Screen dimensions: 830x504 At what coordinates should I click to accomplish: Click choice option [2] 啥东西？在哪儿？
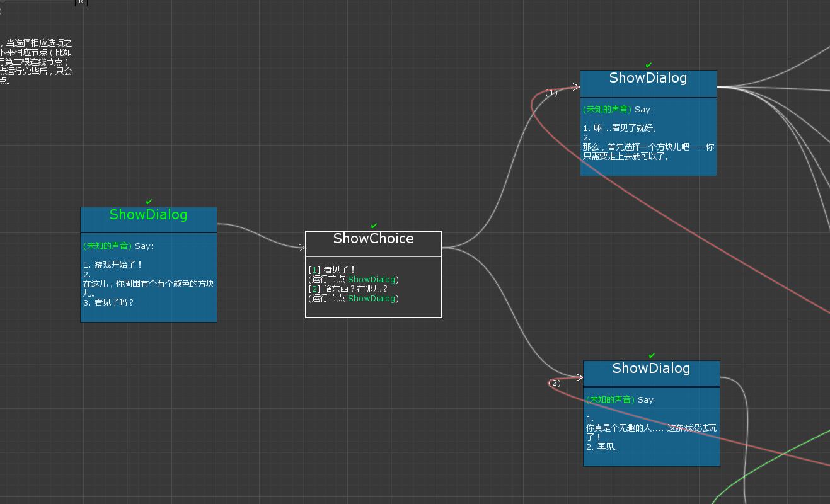pos(348,289)
